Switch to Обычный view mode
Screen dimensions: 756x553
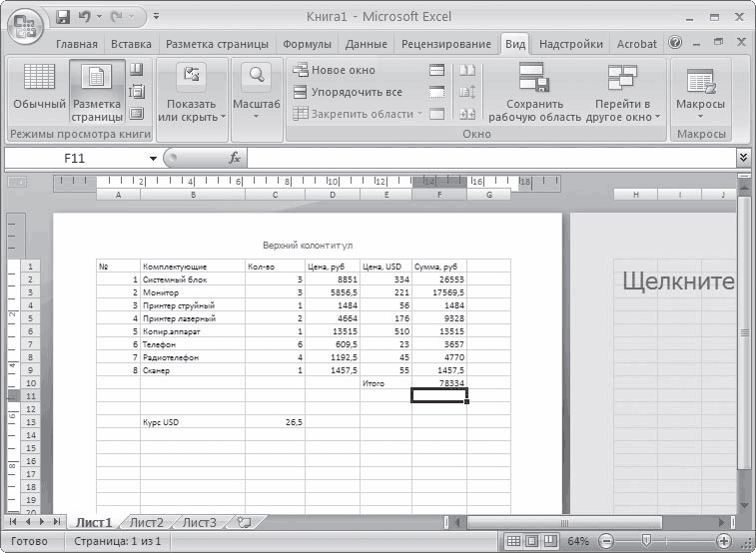[39, 92]
